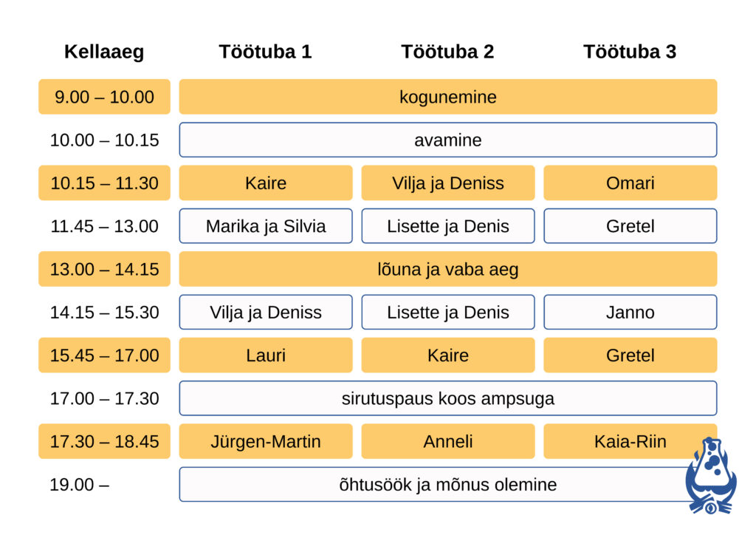Select the Kellaaeg column header
Image resolution: width=756 pixels, height=535 pixels.
104,52
